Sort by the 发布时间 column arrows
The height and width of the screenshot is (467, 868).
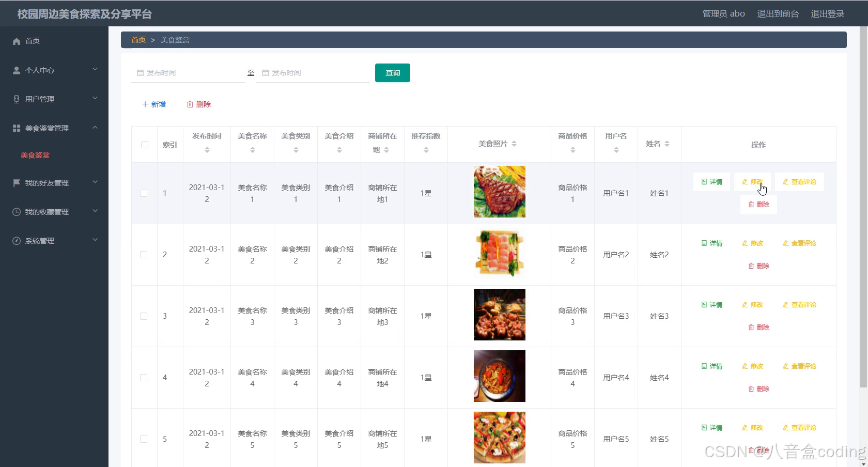click(x=207, y=150)
